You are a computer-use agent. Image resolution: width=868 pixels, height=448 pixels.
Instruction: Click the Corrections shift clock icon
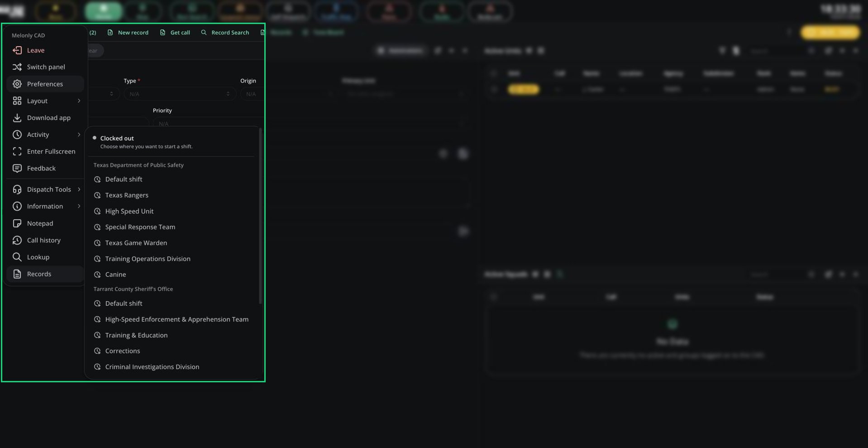tap(97, 351)
